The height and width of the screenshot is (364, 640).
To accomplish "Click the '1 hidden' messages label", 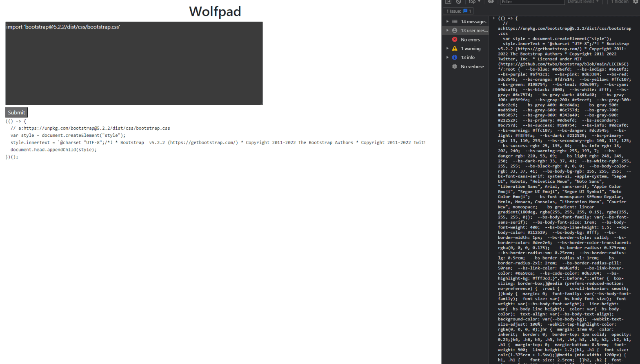I will pos(620,2).
